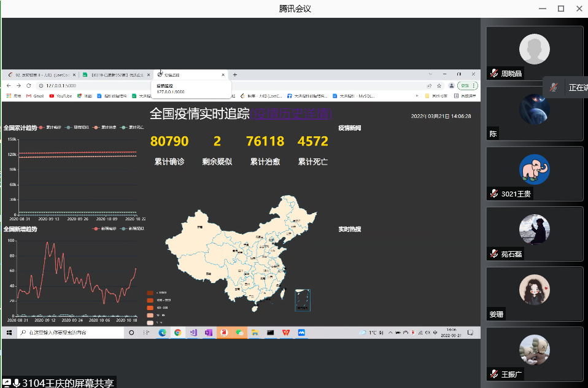Expand the Chrome tab search chevron
The height and width of the screenshot is (388, 588).
coord(430,74)
